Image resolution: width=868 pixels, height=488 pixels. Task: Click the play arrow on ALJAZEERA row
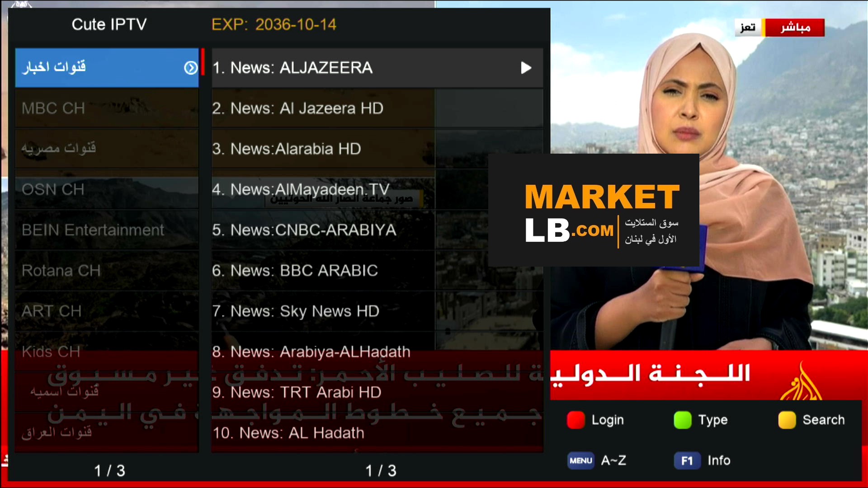click(526, 68)
